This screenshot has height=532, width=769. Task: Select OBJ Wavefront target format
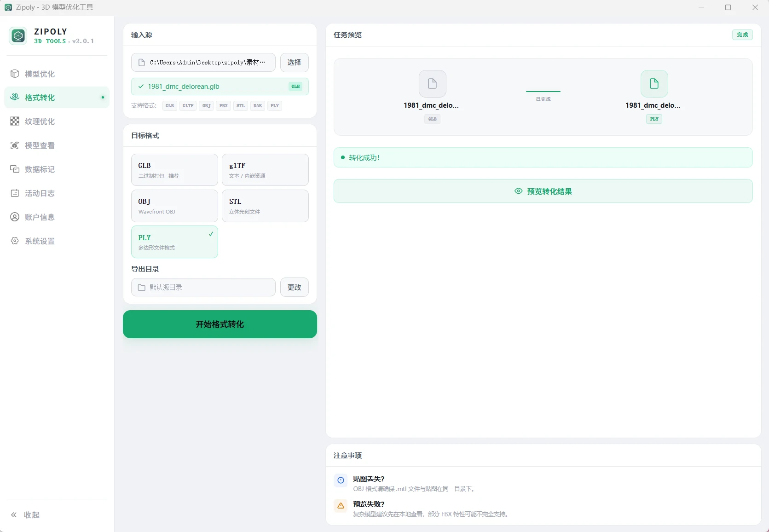click(x=174, y=206)
